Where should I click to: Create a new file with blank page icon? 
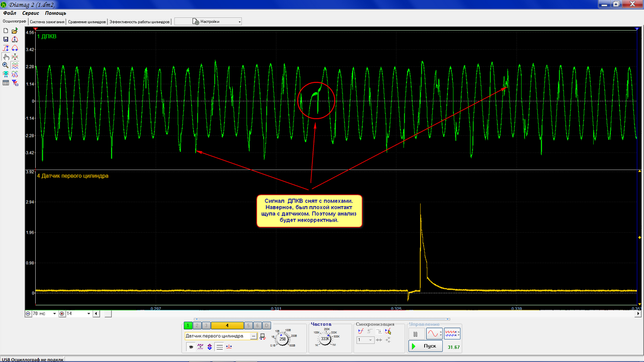pos(6,31)
